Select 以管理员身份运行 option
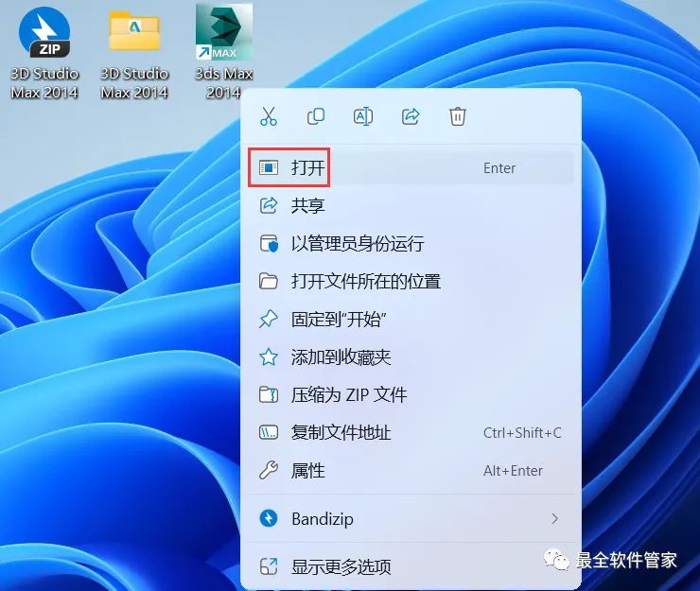Screen dimensions: 700x591 [411, 244]
